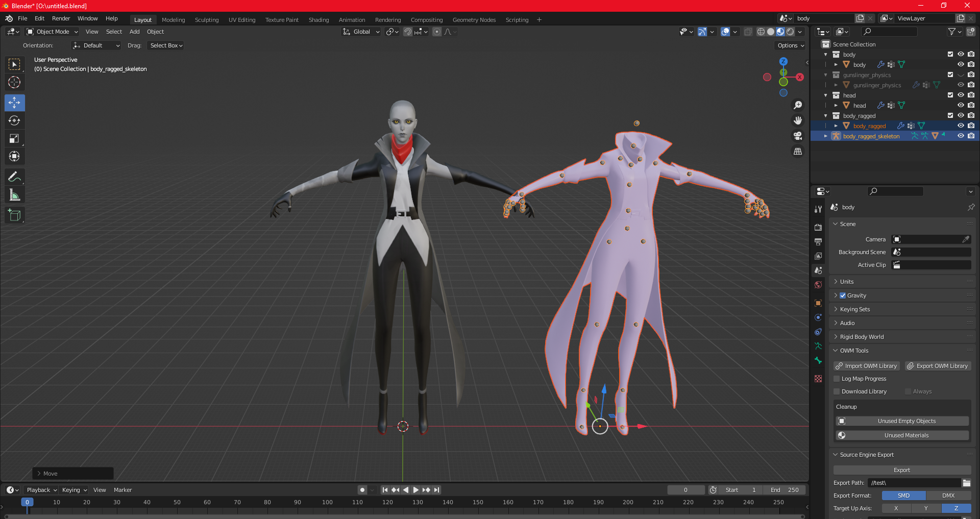Select the Scale tool
980x519 pixels.
(14, 138)
